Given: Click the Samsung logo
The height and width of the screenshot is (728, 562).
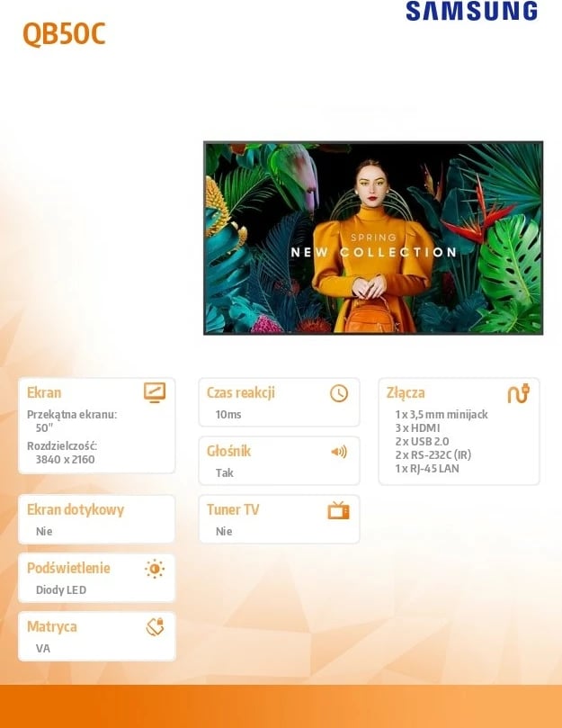Looking at the screenshot, I should 471,12.
